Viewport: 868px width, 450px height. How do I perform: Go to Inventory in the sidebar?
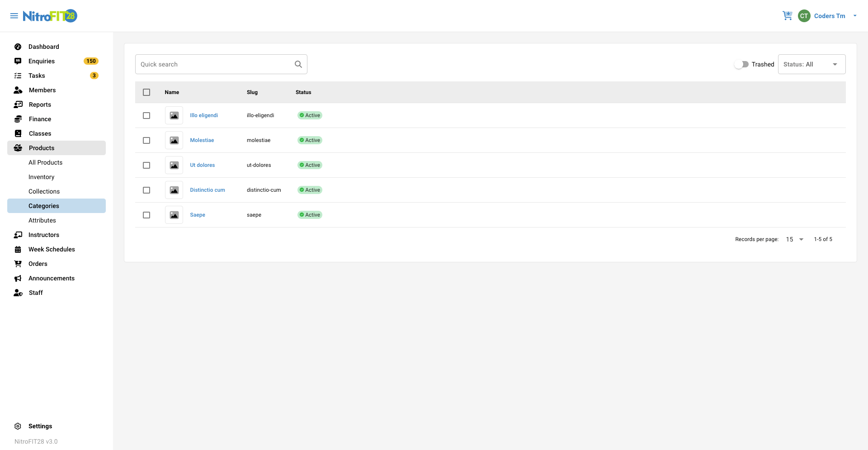click(x=42, y=177)
